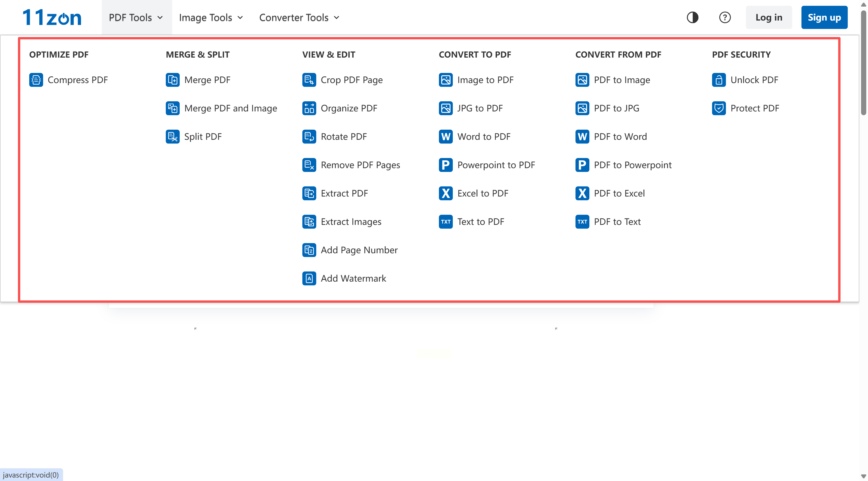Click the page vertical scrollbar
Image resolution: width=868 pixels, height=481 pixels.
(863, 62)
